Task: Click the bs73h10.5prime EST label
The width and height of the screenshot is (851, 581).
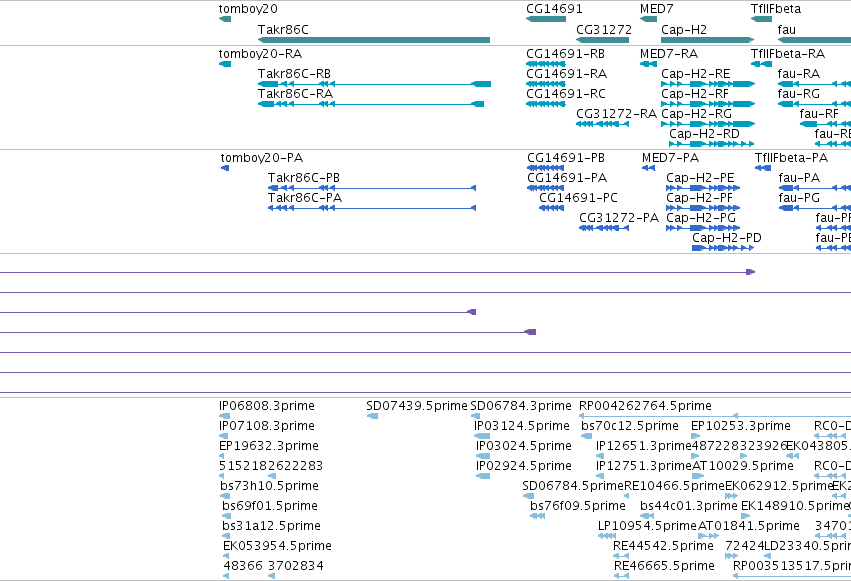Action: (270, 486)
